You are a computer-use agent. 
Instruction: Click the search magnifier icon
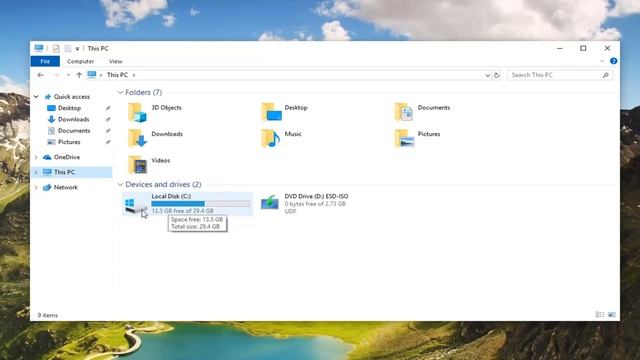(606, 75)
